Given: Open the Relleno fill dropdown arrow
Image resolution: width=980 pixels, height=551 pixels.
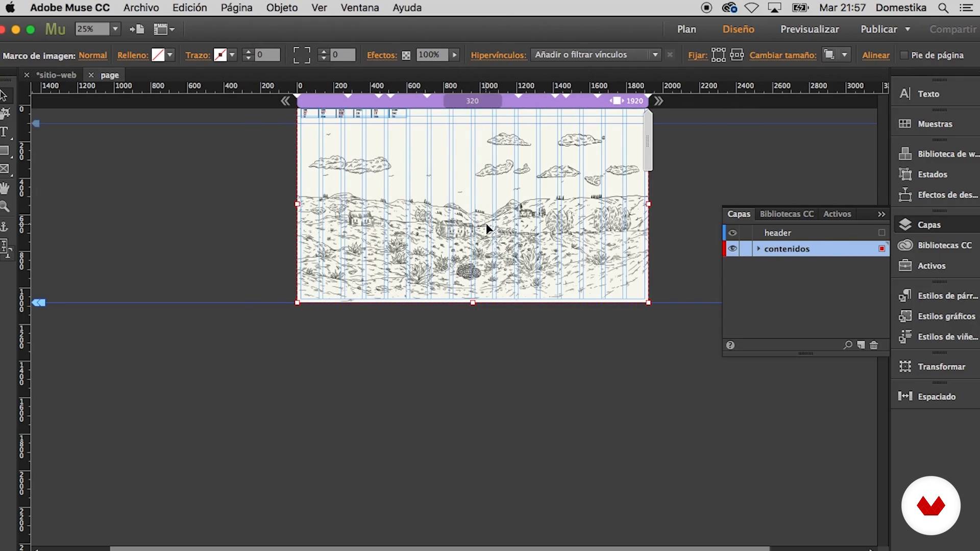Looking at the screenshot, I should coord(170,55).
